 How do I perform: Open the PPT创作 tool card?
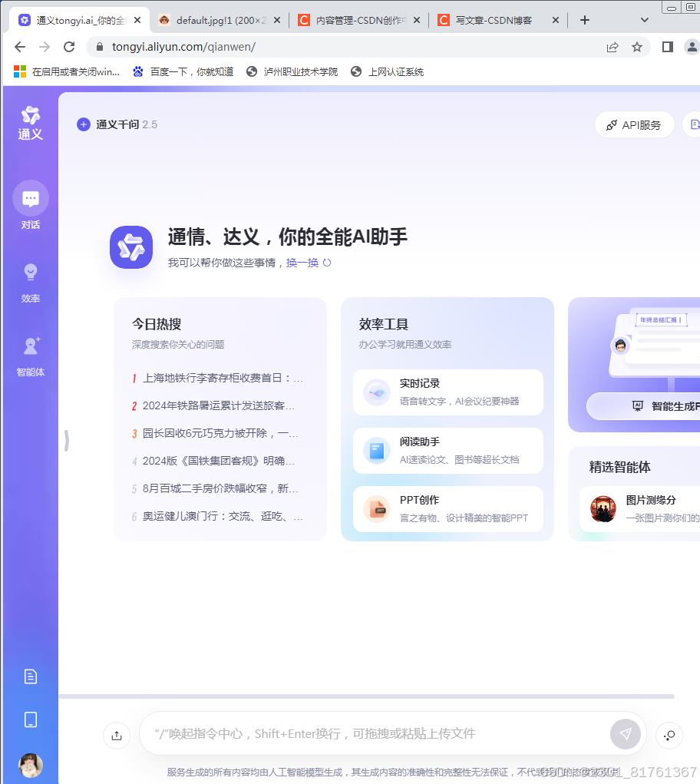coord(447,509)
